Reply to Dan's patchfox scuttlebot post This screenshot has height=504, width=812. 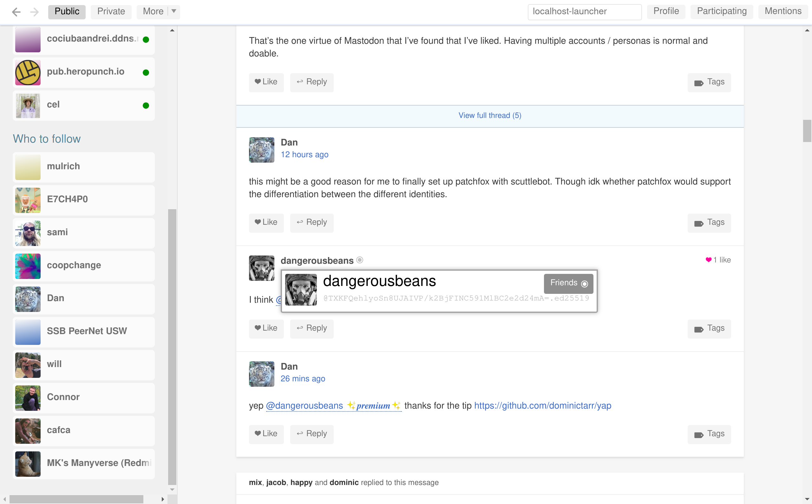312,223
